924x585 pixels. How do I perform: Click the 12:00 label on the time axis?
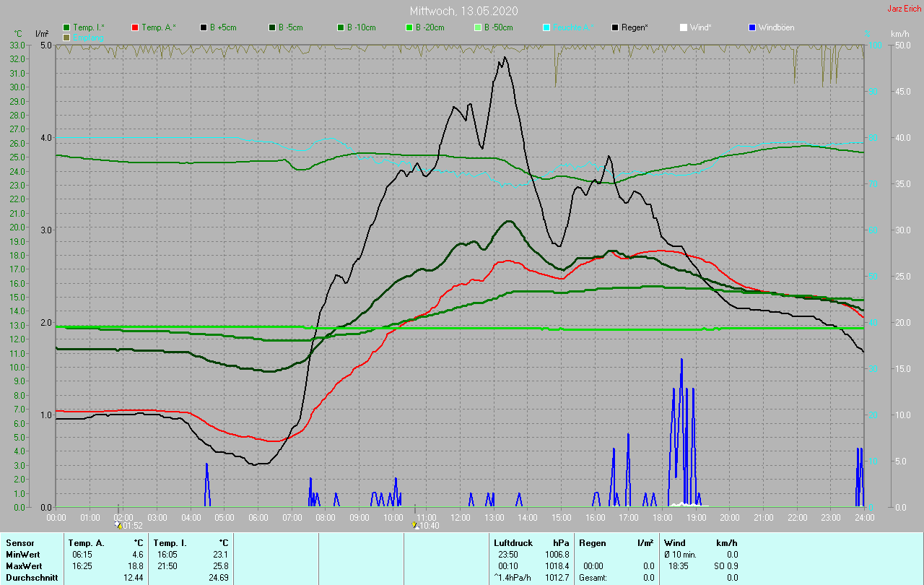pos(460,517)
